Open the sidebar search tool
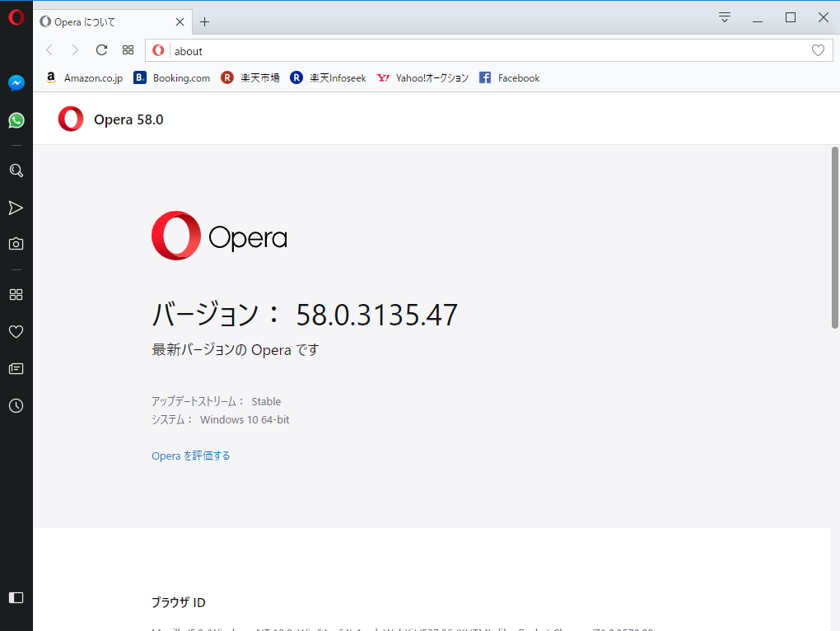The height and width of the screenshot is (631, 840). click(16, 171)
